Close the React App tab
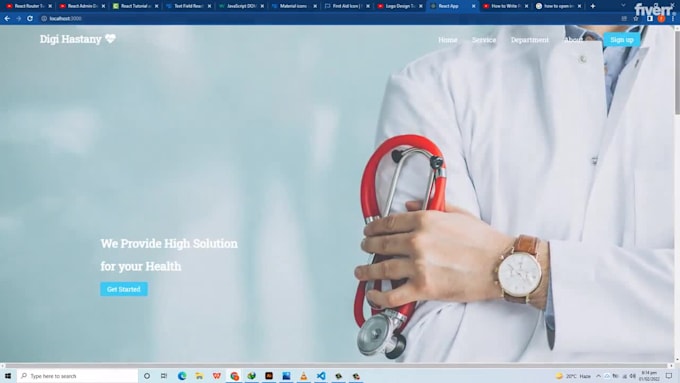680x383 pixels. [473, 6]
